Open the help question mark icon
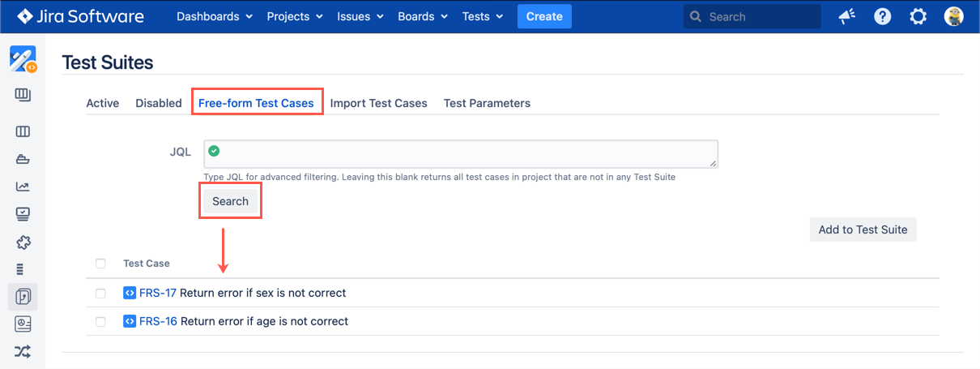This screenshot has height=369, width=980. click(883, 16)
